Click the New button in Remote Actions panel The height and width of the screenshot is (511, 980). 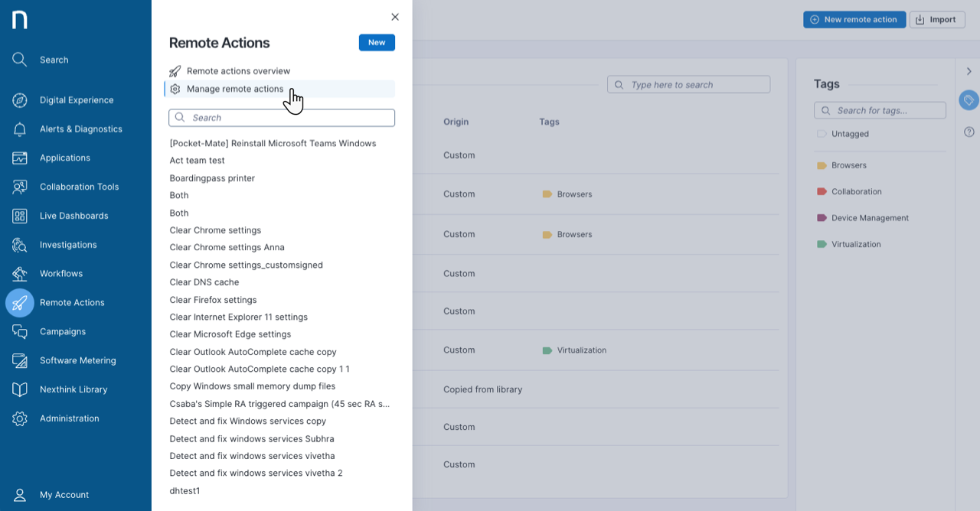tap(377, 43)
